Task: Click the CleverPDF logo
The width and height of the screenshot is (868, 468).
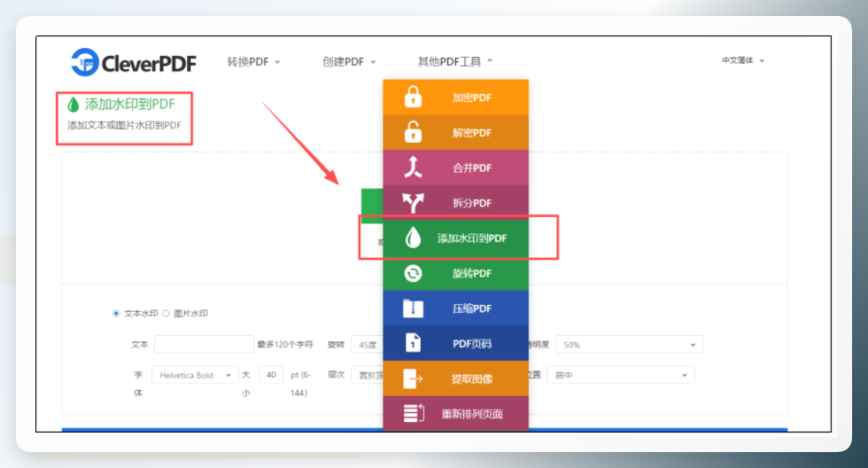Action: (134, 62)
